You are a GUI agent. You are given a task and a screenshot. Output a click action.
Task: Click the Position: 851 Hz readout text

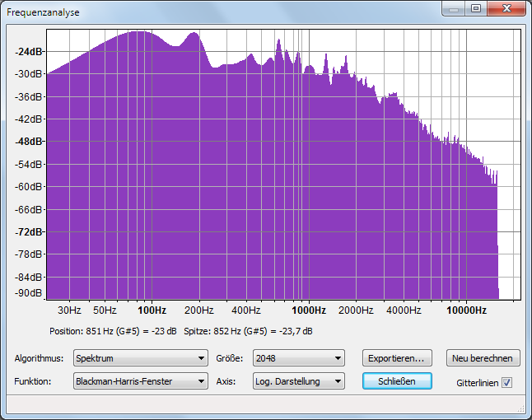pos(113,331)
